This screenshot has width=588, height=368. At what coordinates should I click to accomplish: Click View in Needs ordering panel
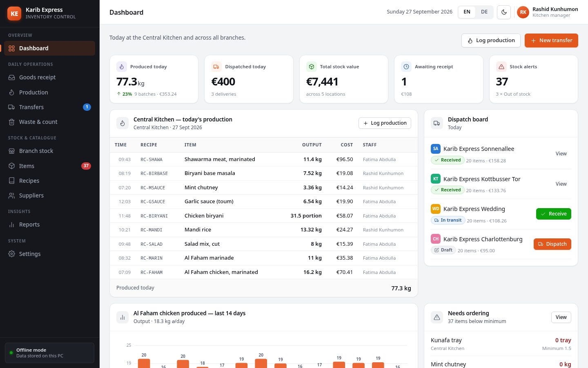[561, 317]
